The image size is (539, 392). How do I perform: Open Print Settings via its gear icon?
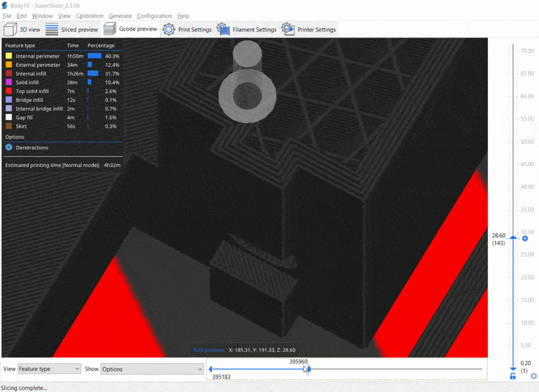(169, 29)
